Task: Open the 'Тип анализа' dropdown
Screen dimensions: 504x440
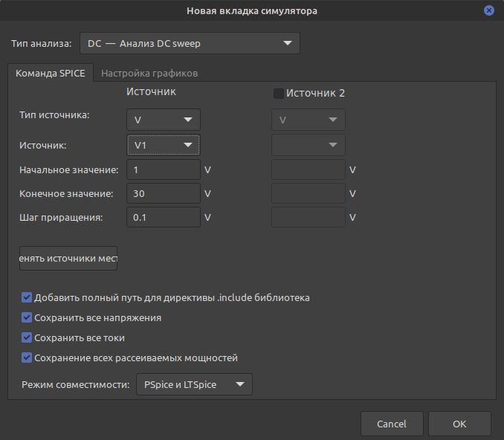Action: coord(189,43)
